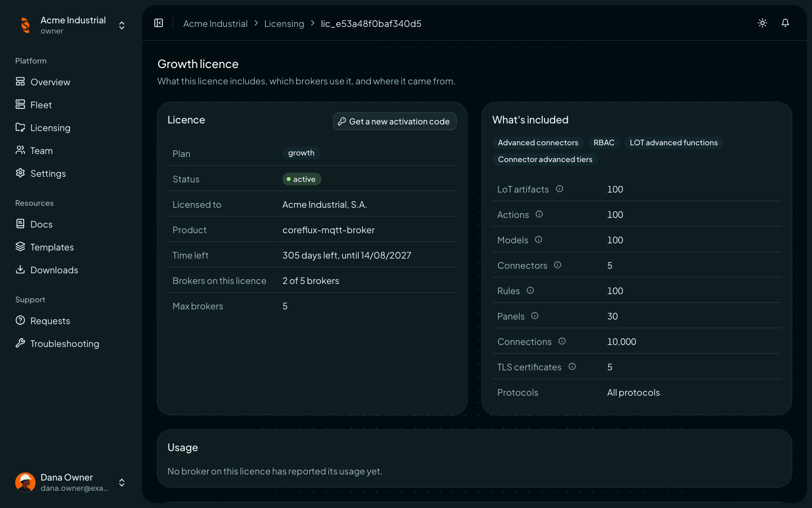The image size is (812, 508).
Task: Show info for Connections limit
Action: (x=562, y=341)
